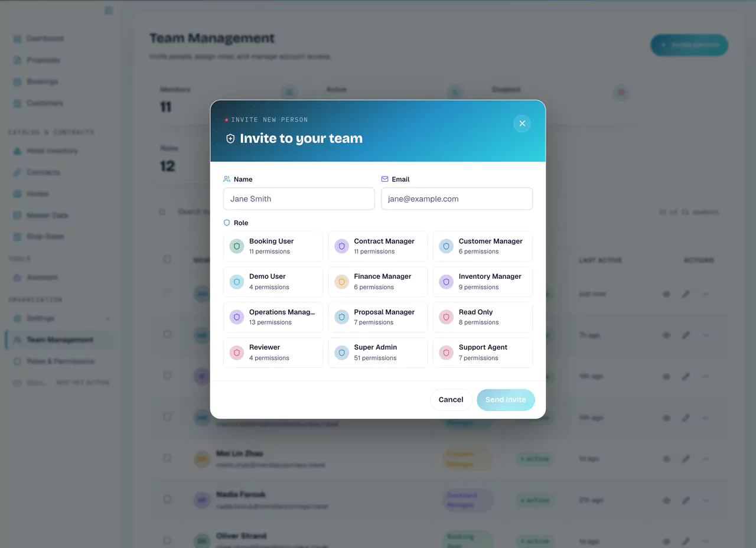Tick the checkbox for Oliver Strand

point(167,541)
